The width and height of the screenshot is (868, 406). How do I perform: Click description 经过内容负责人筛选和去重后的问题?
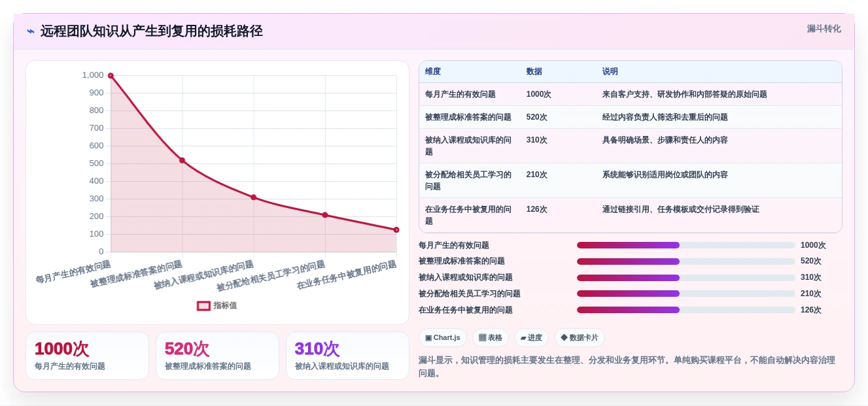665,118
